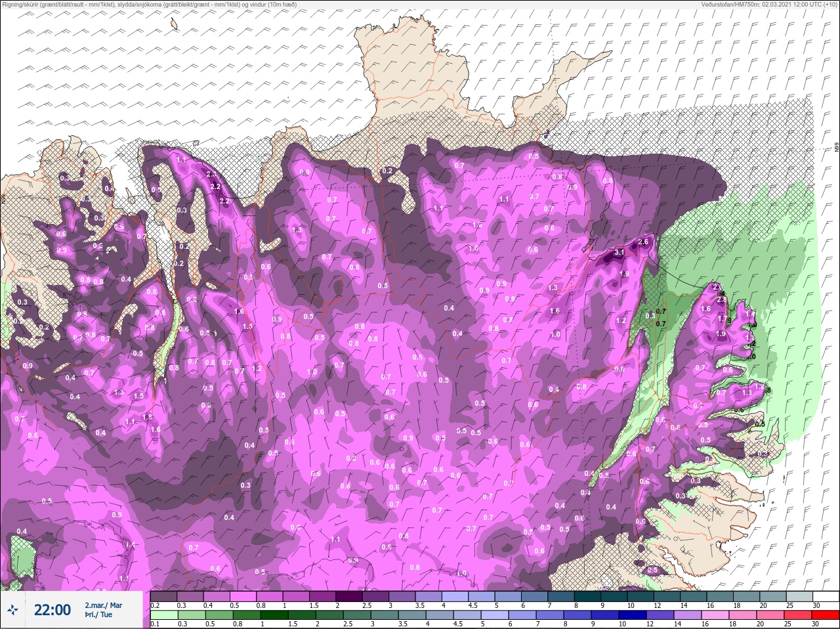
Task: Click the '4.5' tick label in the upper legend
Action: 472,605
